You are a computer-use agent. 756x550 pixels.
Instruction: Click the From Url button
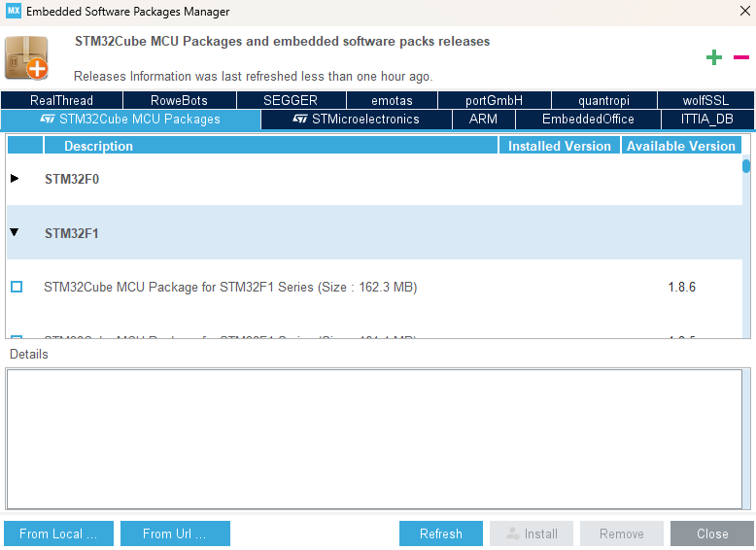pyautogui.click(x=175, y=533)
